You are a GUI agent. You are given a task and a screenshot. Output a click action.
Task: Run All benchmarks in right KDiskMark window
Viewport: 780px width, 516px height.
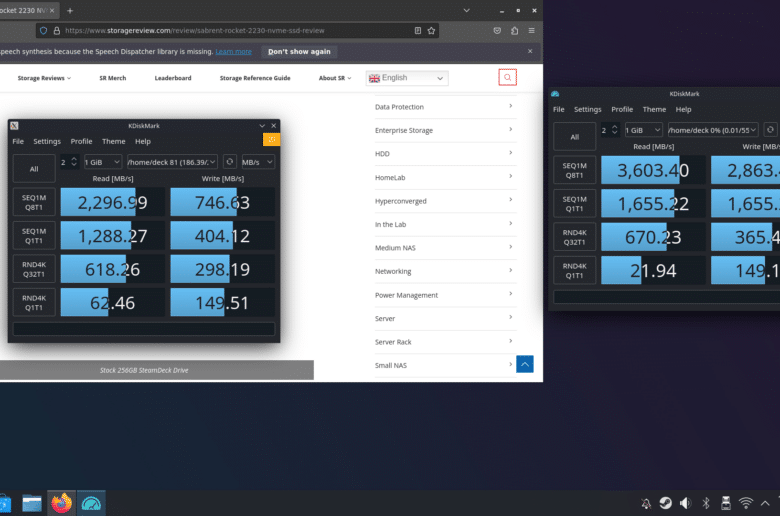point(575,136)
